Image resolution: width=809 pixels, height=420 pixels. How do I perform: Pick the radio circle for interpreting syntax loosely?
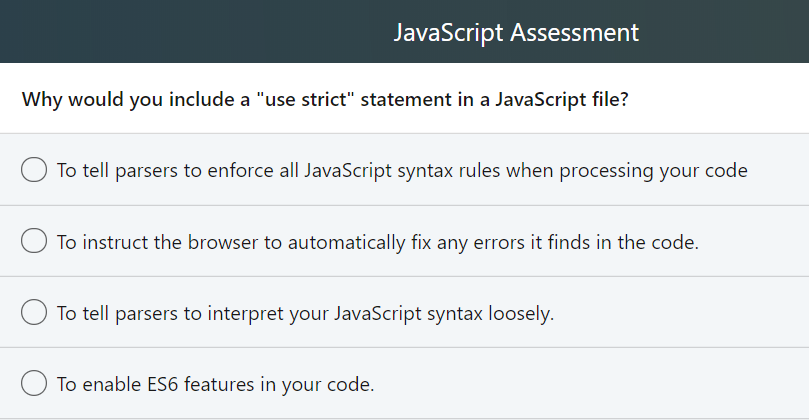[34, 312]
